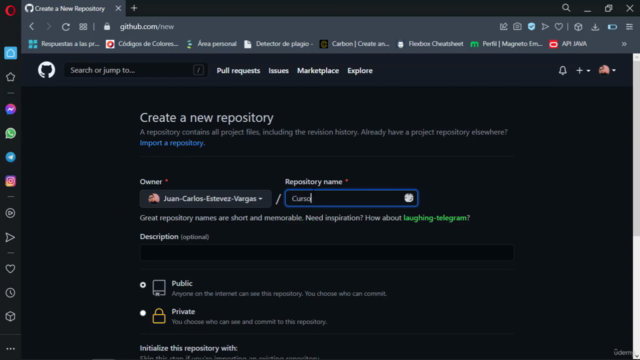Click the Description input field
The width and height of the screenshot is (640, 360).
tap(327, 253)
